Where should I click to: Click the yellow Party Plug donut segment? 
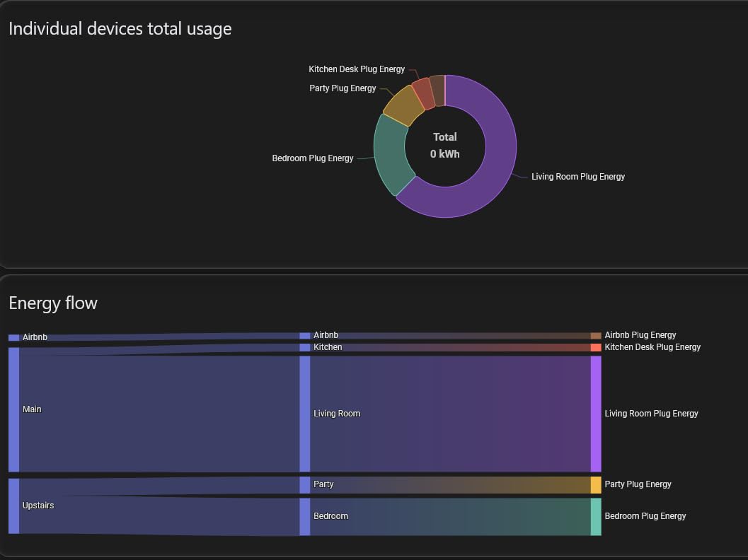[403, 105]
